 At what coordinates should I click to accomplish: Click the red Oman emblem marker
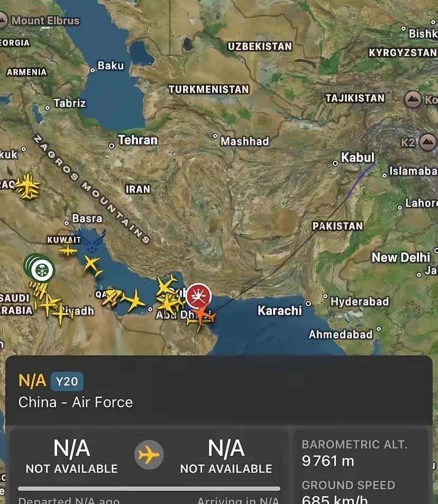pos(199,296)
